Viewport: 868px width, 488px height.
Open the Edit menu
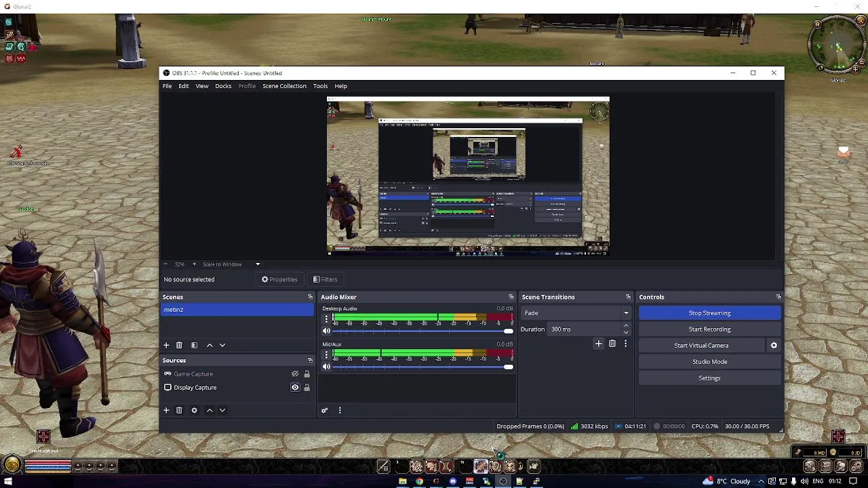coord(184,86)
